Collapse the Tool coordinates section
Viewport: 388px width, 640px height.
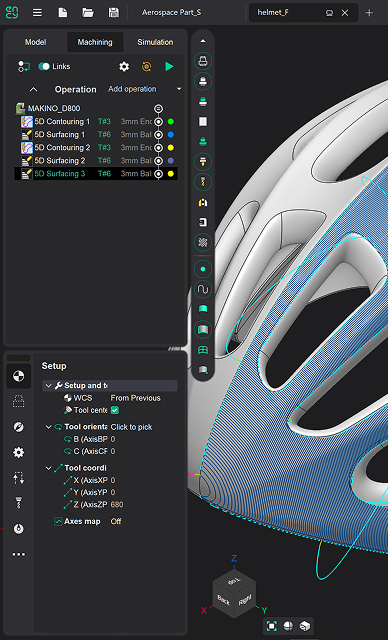[49, 468]
